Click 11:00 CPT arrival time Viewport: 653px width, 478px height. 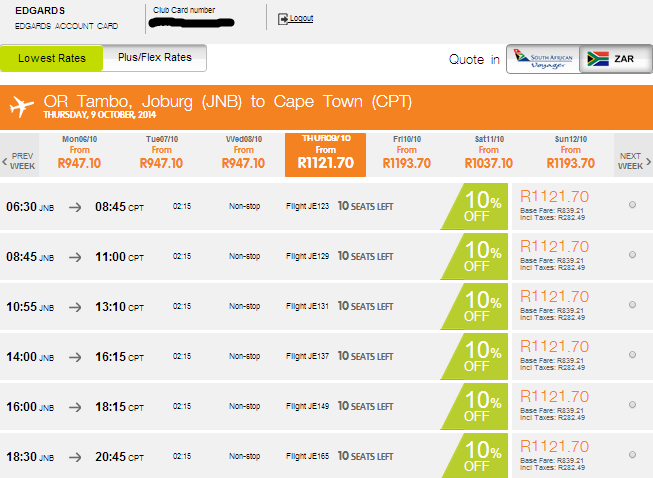click(x=120, y=257)
